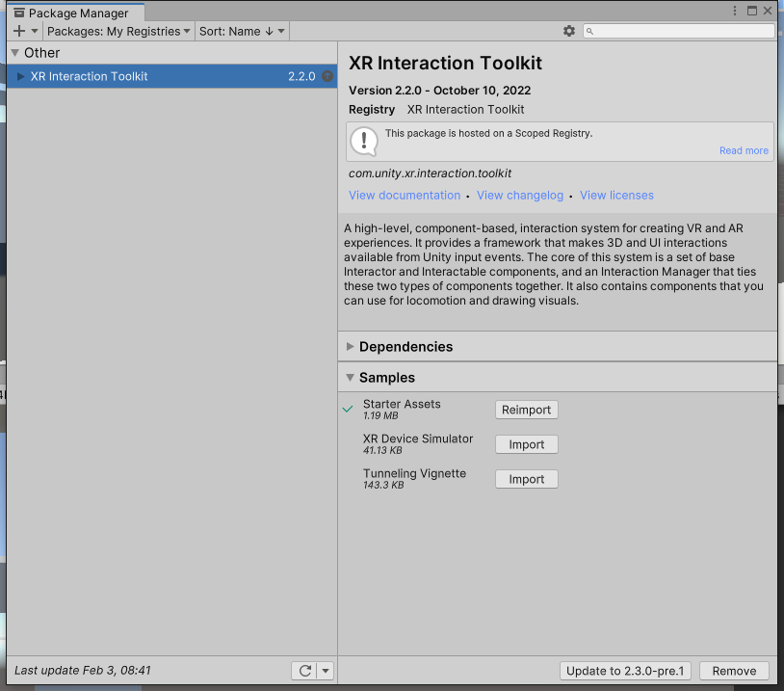Image resolution: width=784 pixels, height=691 pixels.
Task: Click the update available icon beside 2.2.0
Action: tap(327, 76)
